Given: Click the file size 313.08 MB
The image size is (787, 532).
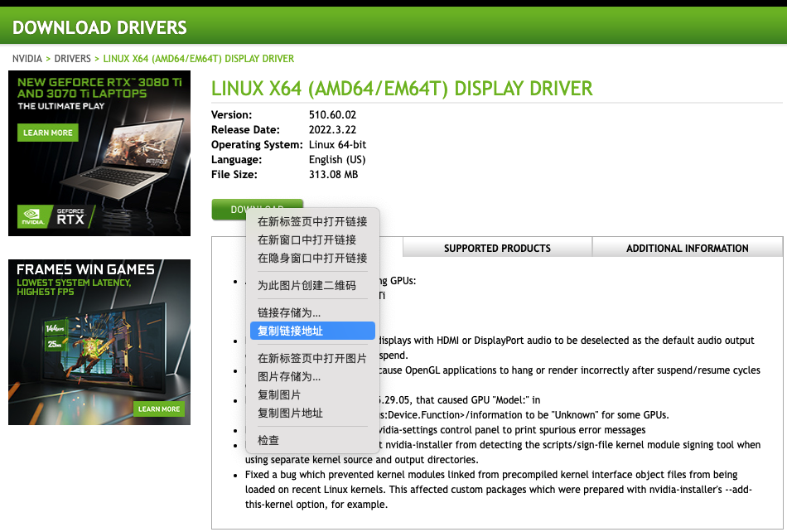Looking at the screenshot, I should [x=333, y=175].
